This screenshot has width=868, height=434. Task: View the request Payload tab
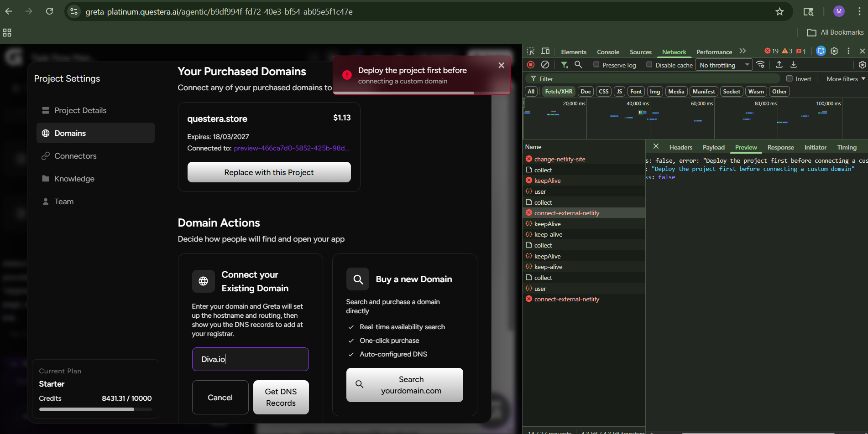[714, 147]
